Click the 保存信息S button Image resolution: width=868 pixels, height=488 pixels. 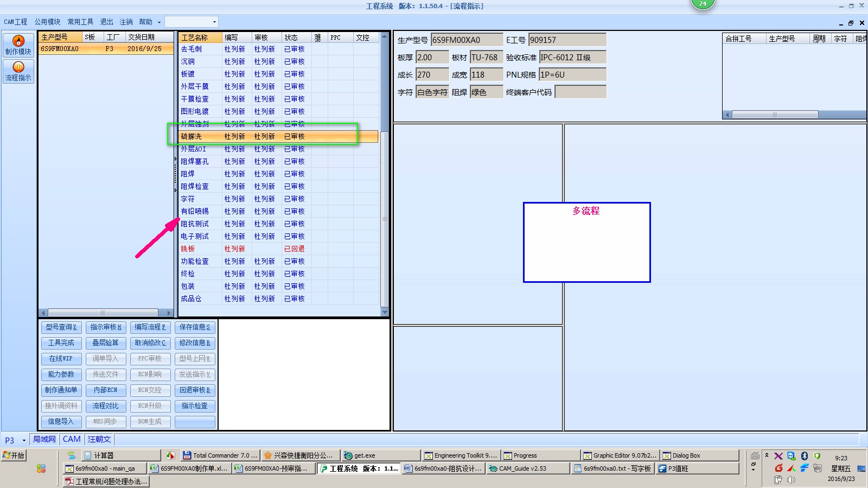pos(195,327)
